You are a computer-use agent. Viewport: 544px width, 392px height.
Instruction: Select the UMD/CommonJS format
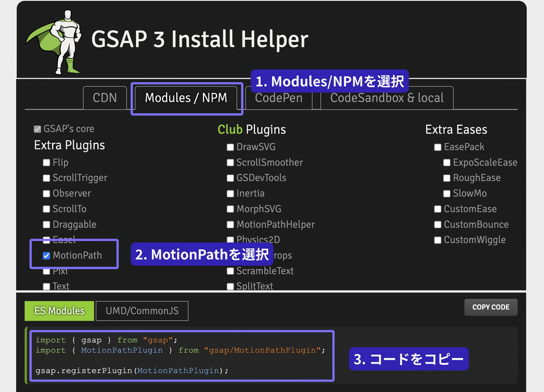point(142,310)
